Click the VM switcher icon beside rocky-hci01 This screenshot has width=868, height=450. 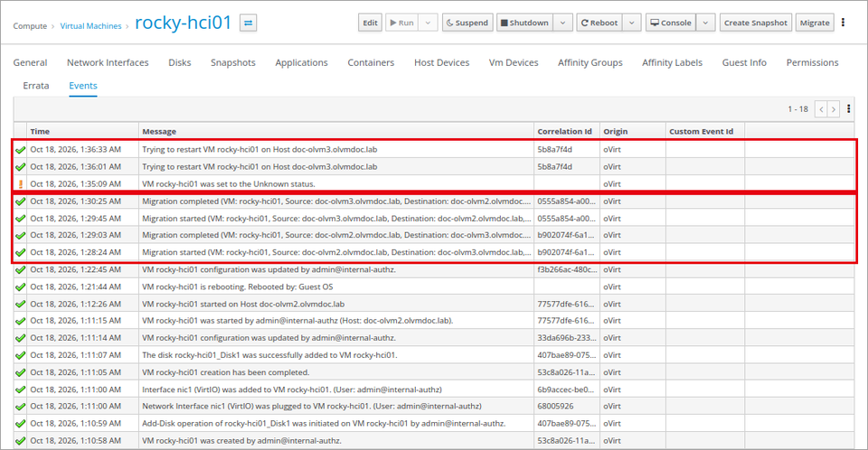[x=248, y=23]
